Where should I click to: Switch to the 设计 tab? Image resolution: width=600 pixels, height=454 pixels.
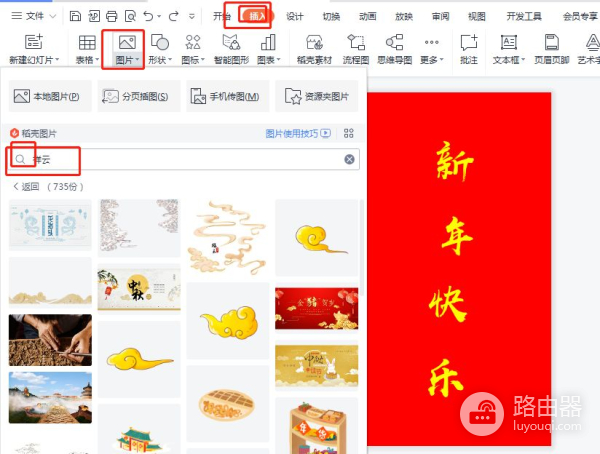[x=295, y=16]
